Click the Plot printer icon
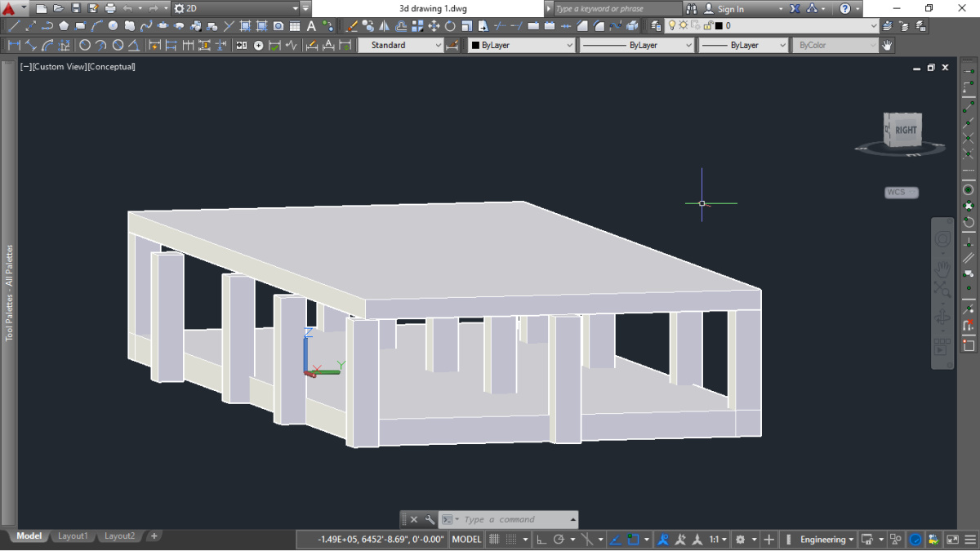Screen dimensions: 980x551 (109, 8)
